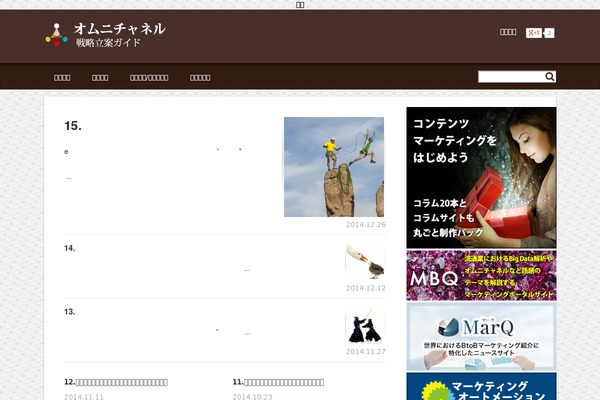Open the content marketing gift box banner
600x400 pixels.
click(x=481, y=178)
